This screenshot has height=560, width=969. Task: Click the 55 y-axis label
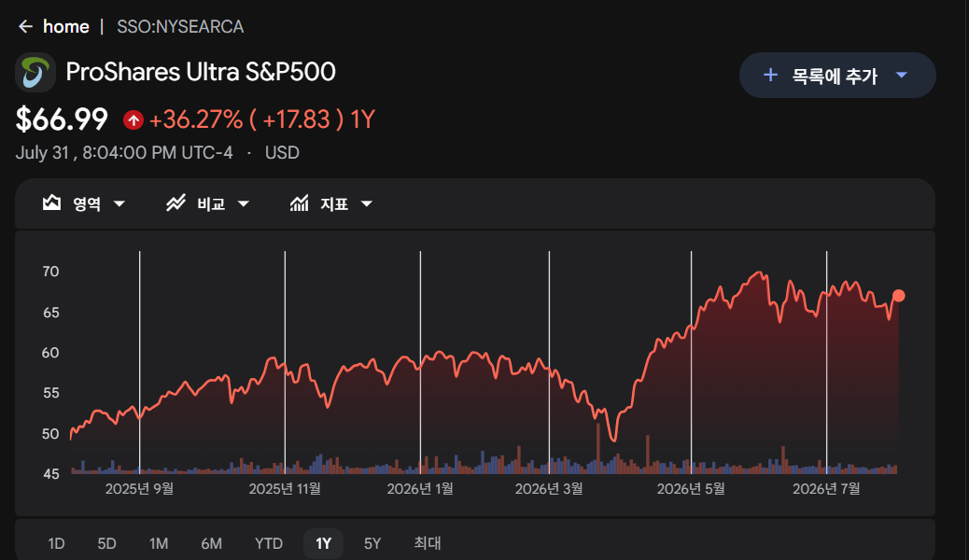[x=50, y=393]
